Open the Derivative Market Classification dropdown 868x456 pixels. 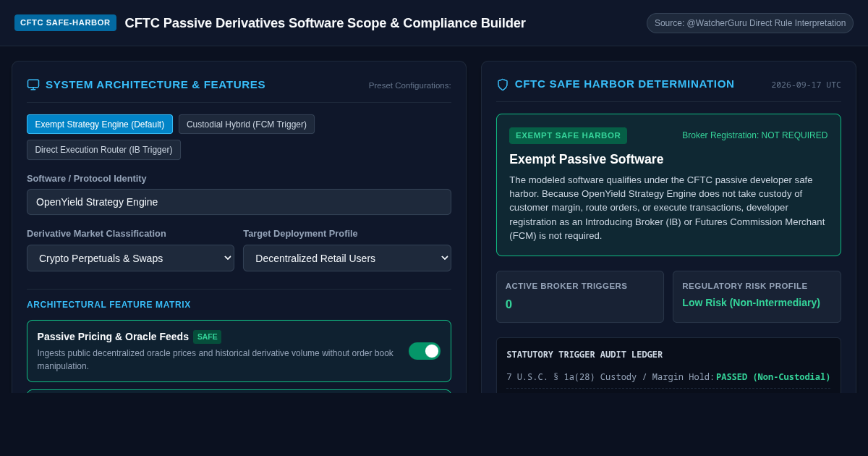click(130, 258)
